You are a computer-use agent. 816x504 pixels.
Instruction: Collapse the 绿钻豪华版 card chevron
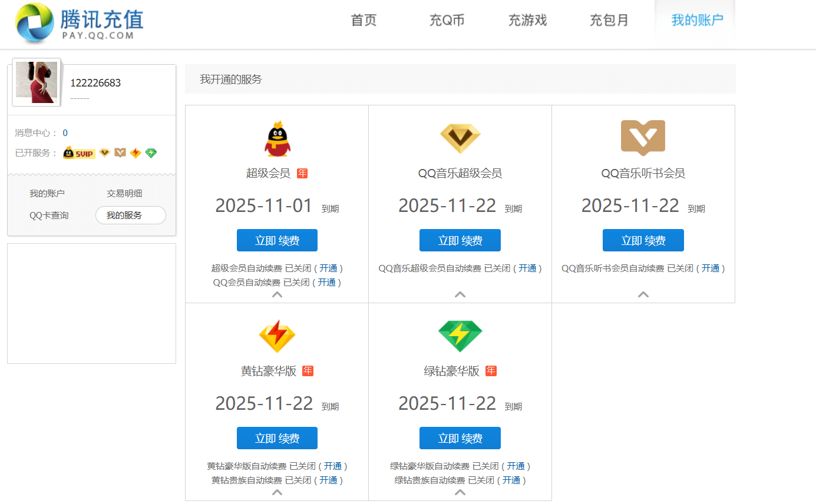coord(460,492)
